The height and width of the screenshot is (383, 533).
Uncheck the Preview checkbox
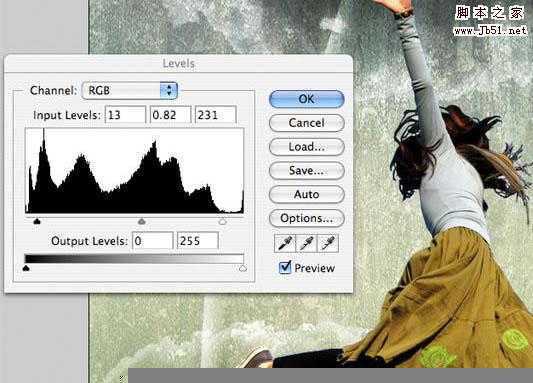285,267
